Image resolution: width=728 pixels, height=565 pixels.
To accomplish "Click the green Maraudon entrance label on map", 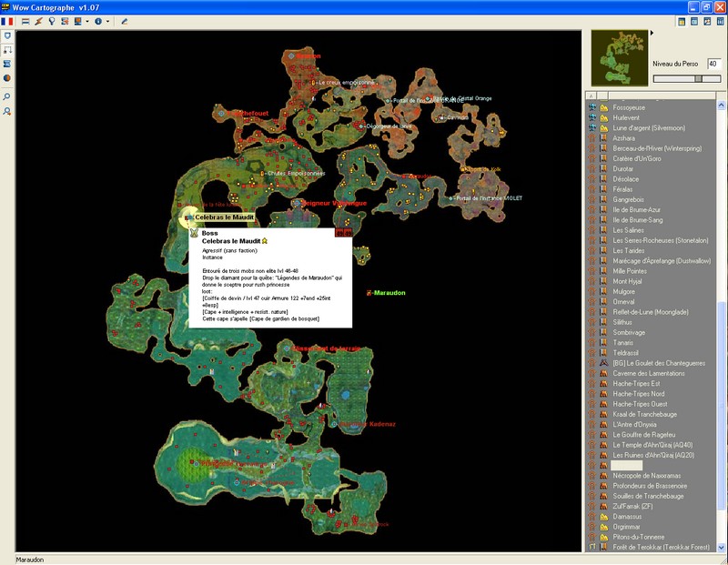I will (x=389, y=292).
